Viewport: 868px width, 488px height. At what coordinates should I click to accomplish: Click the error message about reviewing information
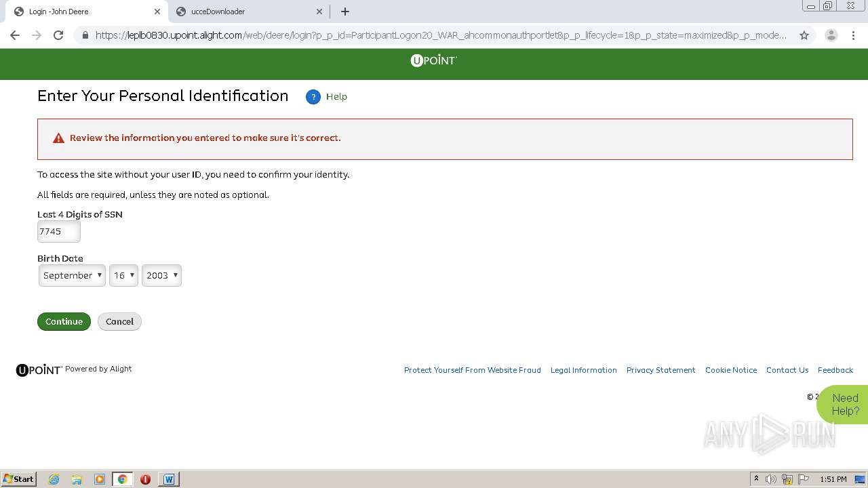point(205,138)
